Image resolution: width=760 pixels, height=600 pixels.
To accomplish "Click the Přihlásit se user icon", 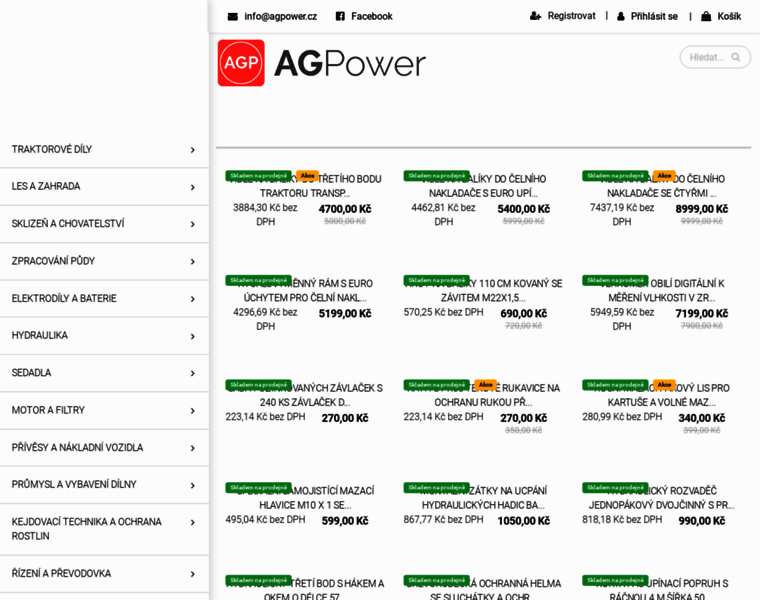I will coord(621,17).
